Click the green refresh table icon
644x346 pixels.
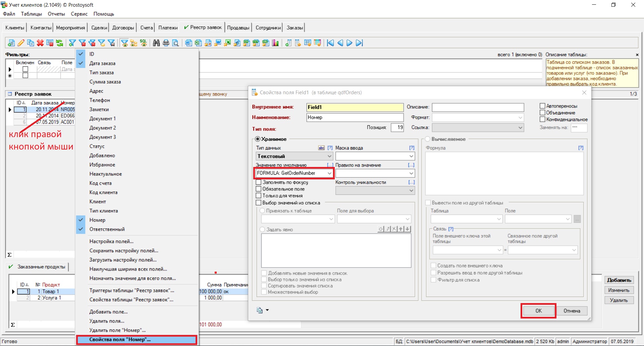click(60, 43)
